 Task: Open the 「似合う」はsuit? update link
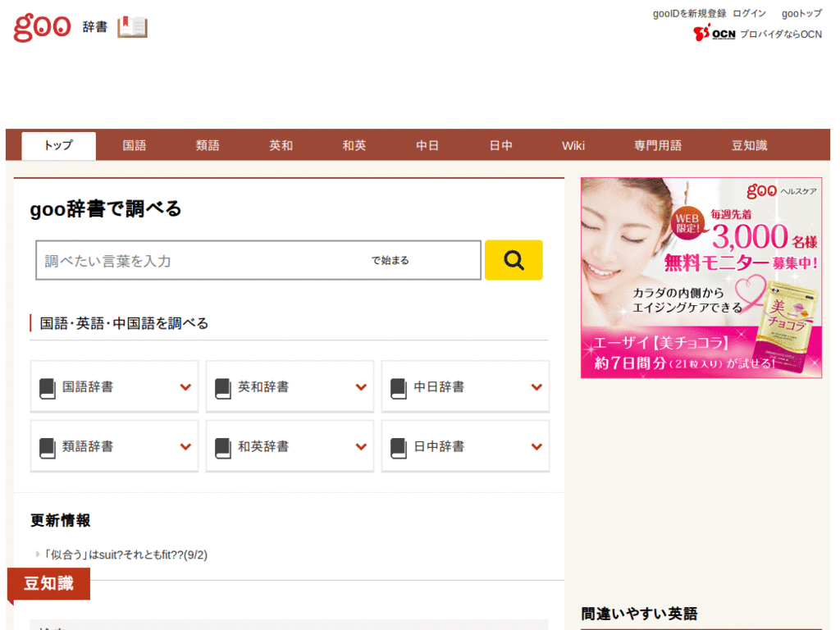126,555
